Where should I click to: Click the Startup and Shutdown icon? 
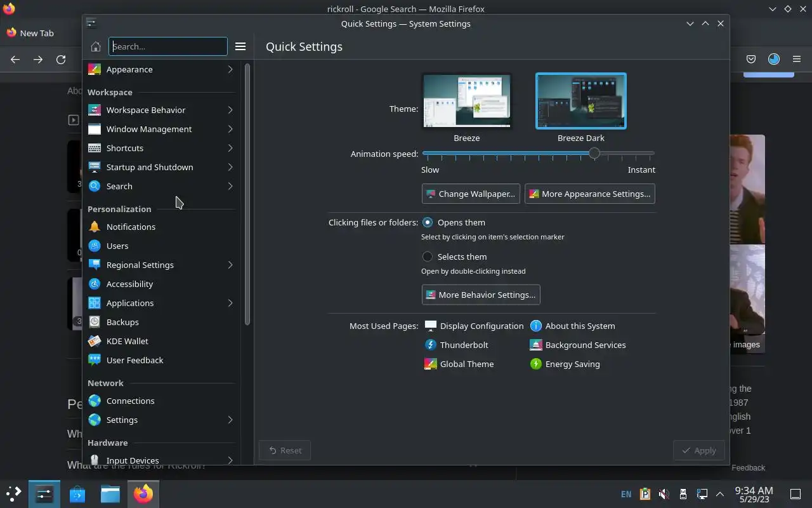[x=94, y=167]
